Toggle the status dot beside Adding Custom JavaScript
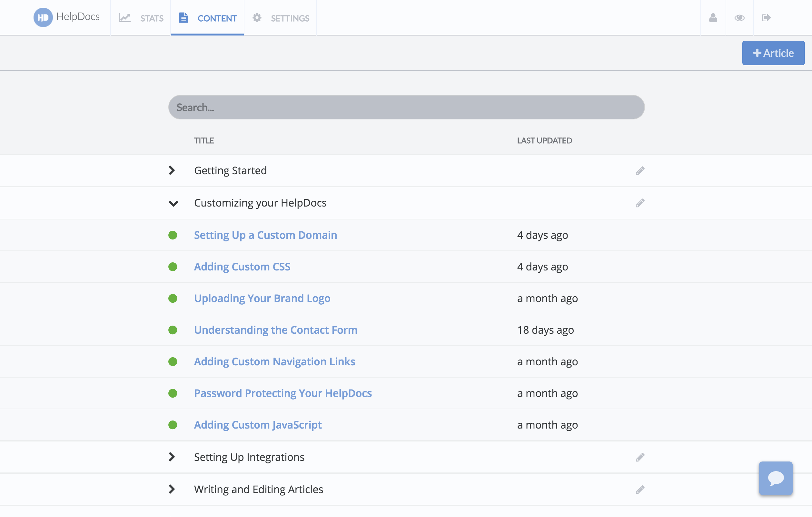 (x=173, y=425)
